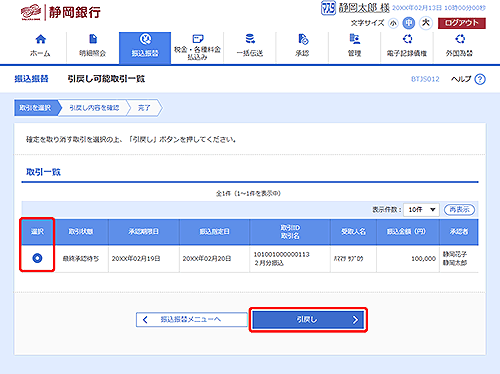Image resolution: width=500 pixels, height=374 pixels.
Task: Click the ヘルプ help text link
Action: (x=461, y=79)
